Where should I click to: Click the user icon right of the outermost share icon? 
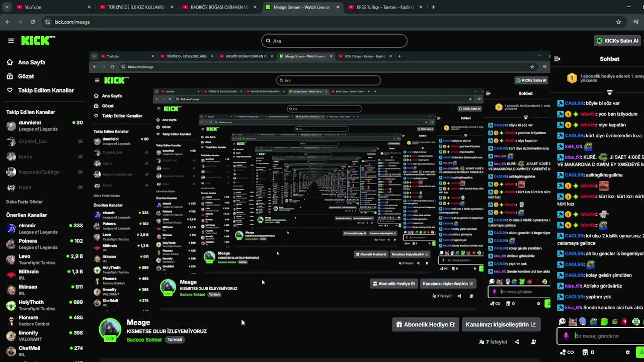pyautogui.click(x=534, y=342)
